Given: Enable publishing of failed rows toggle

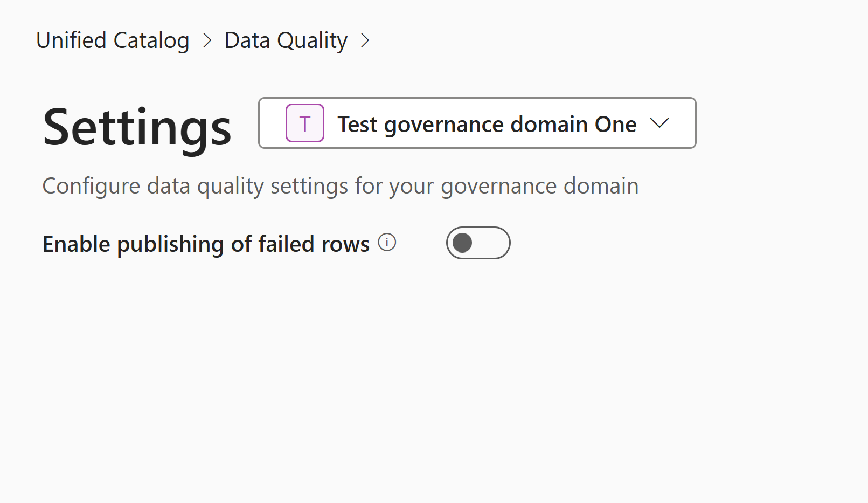Looking at the screenshot, I should 477,243.
